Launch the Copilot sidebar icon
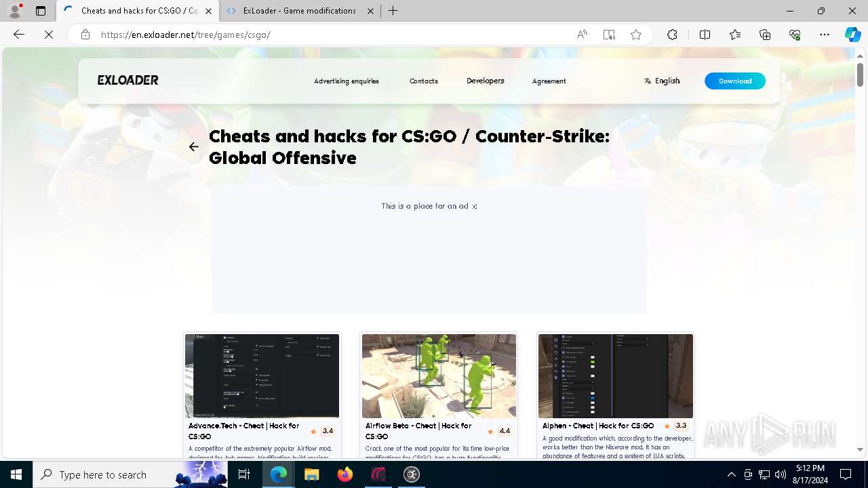 852,35
